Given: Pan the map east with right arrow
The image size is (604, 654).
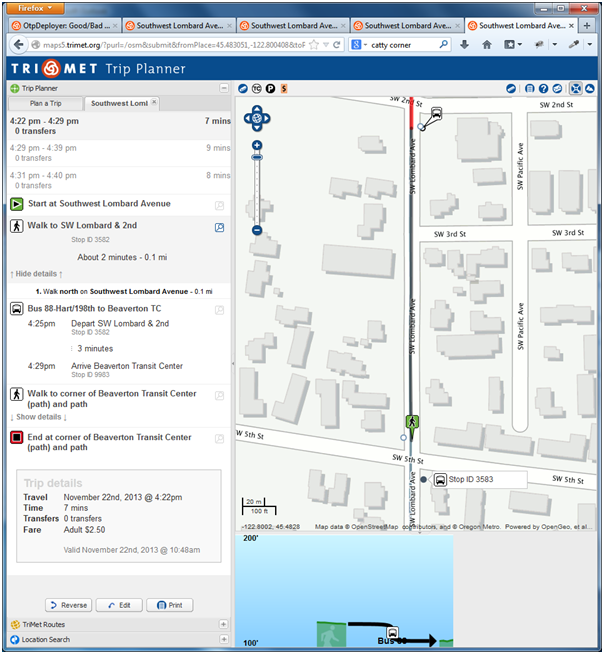Looking at the screenshot, I should 266,118.
